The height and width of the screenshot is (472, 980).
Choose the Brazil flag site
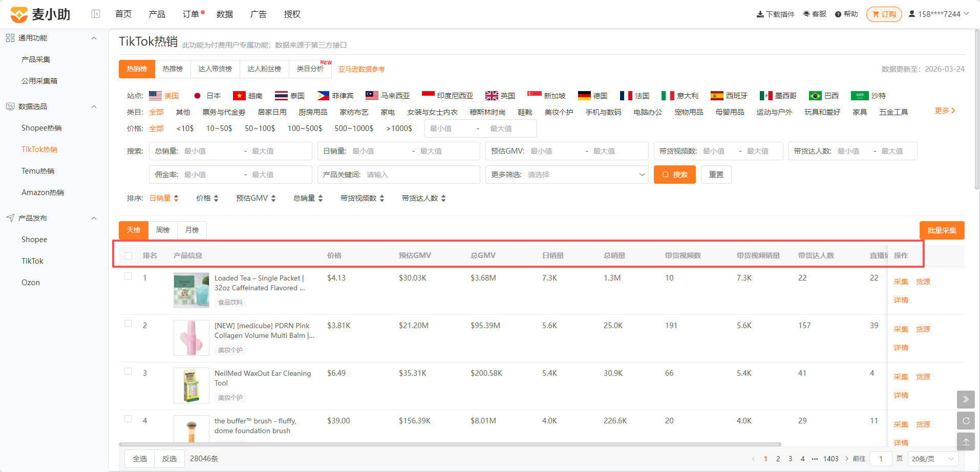click(815, 96)
